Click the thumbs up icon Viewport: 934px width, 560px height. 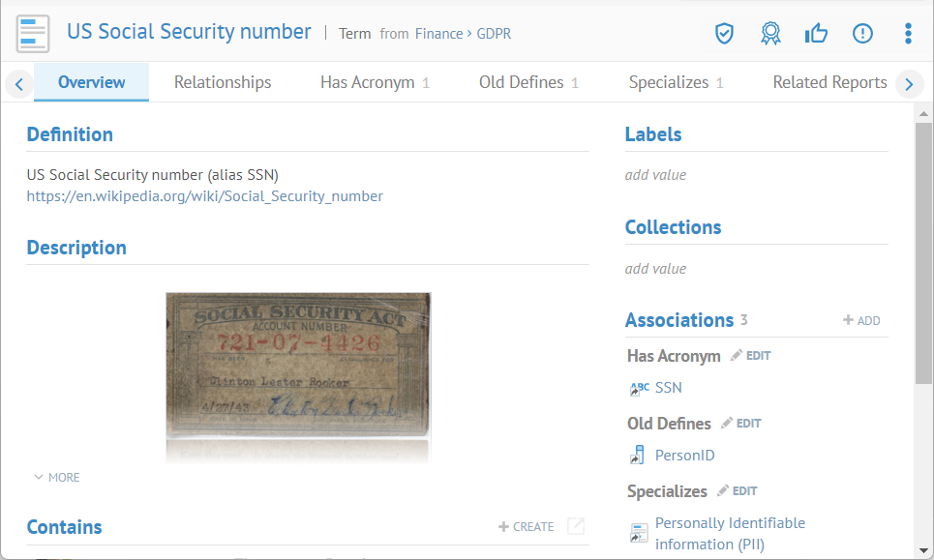816,34
